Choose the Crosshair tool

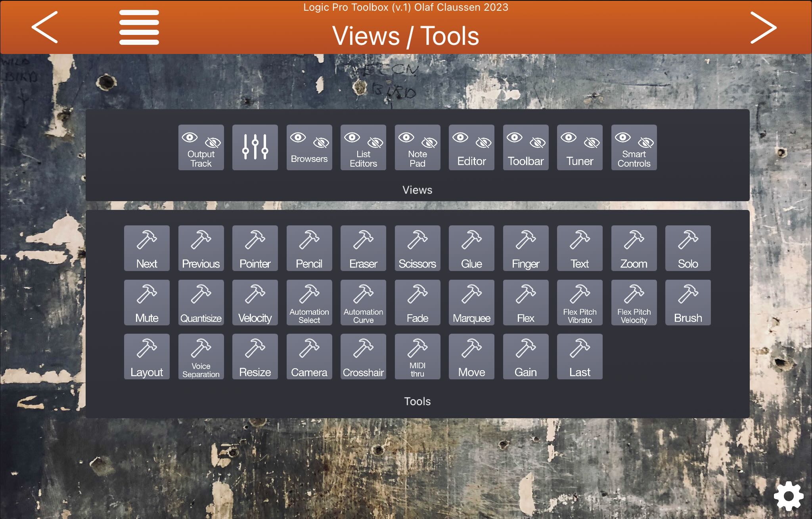363,357
